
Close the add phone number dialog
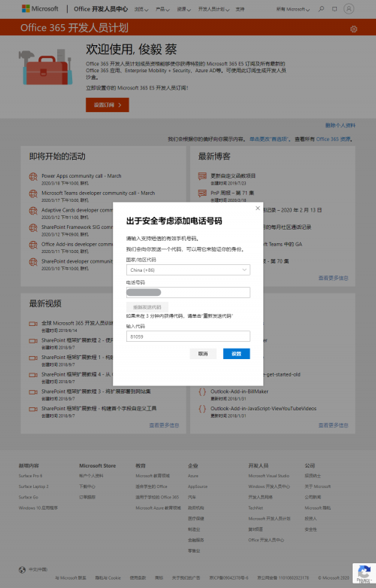tap(257, 208)
